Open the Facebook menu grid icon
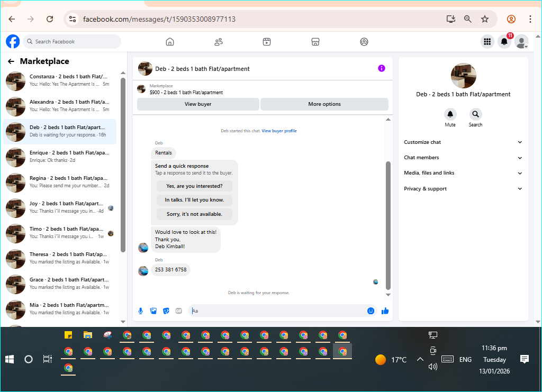Screen dimensions: 542x392 click(x=487, y=42)
